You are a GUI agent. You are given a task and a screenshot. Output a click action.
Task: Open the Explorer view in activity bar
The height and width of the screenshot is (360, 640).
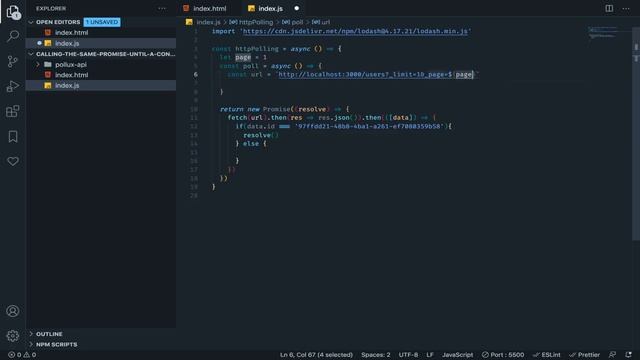[x=13, y=12]
